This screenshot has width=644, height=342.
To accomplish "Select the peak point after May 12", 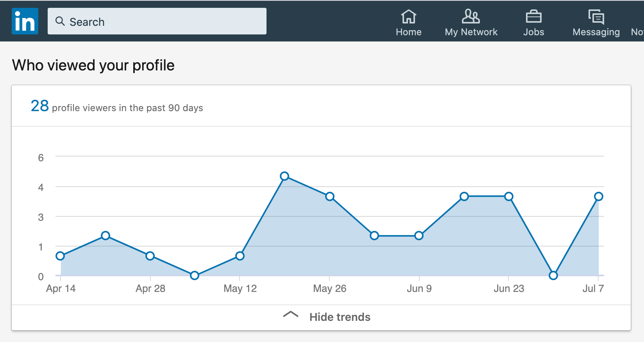I will [x=285, y=176].
